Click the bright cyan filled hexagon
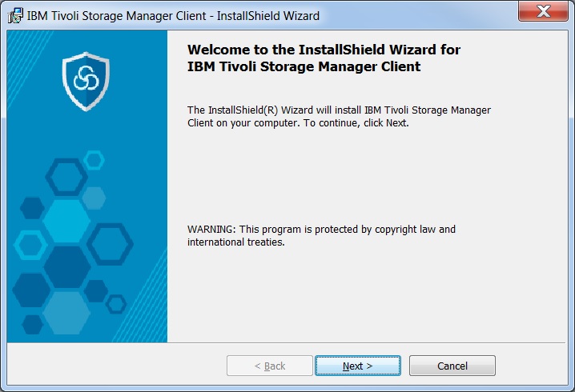Screen dimensions: 575x392 point(66,221)
